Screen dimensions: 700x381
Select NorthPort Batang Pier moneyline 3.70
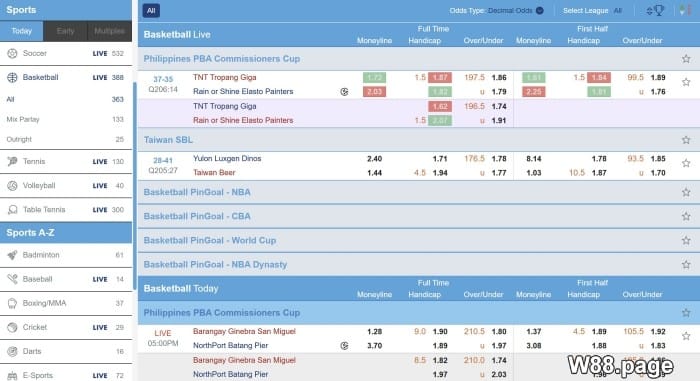pos(375,346)
